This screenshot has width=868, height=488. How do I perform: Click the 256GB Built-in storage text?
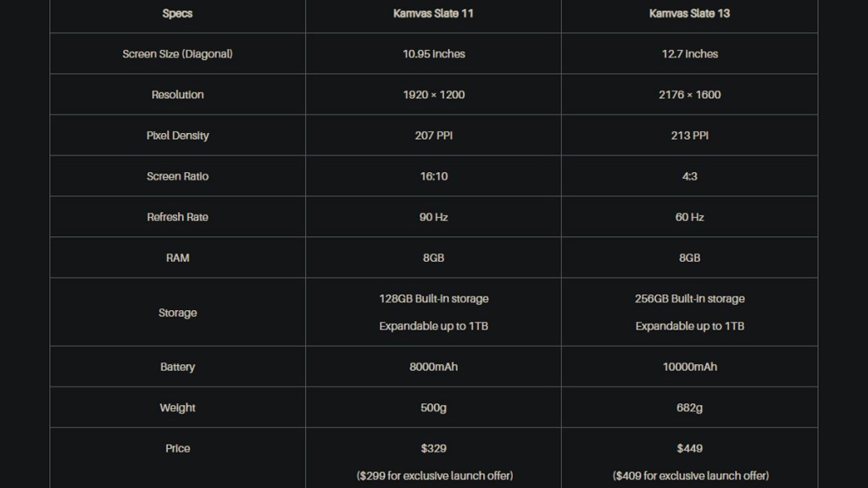[x=689, y=299]
